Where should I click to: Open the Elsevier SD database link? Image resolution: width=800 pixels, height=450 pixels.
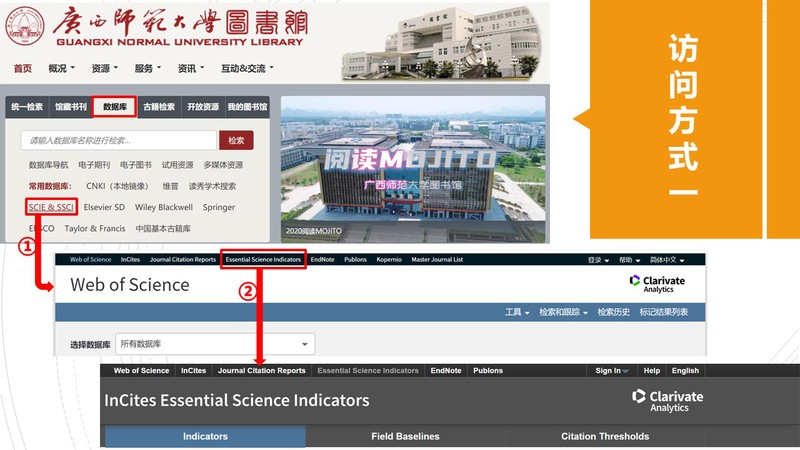tap(104, 207)
